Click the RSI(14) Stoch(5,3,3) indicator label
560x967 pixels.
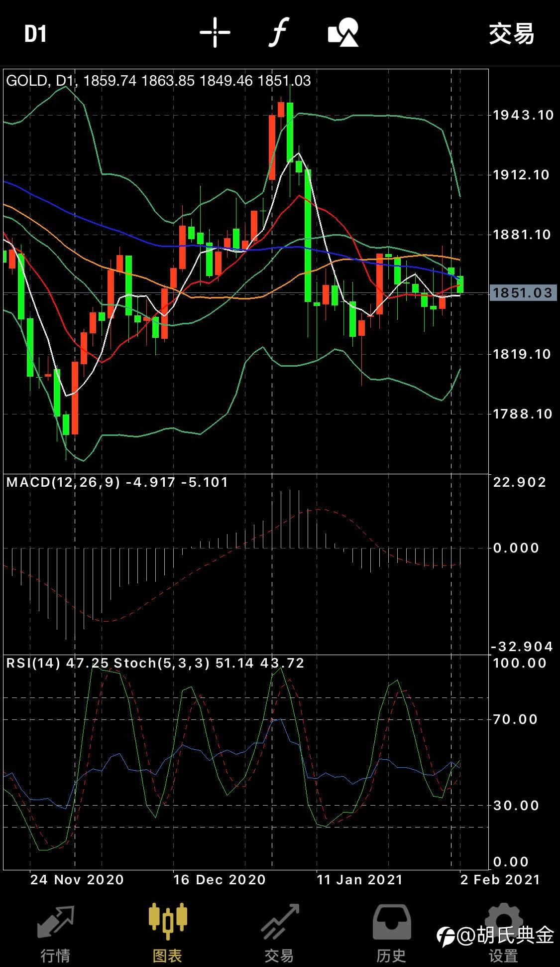point(155,663)
